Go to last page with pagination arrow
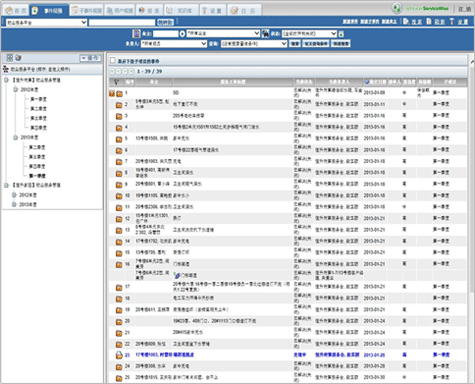 [x=131, y=71]
